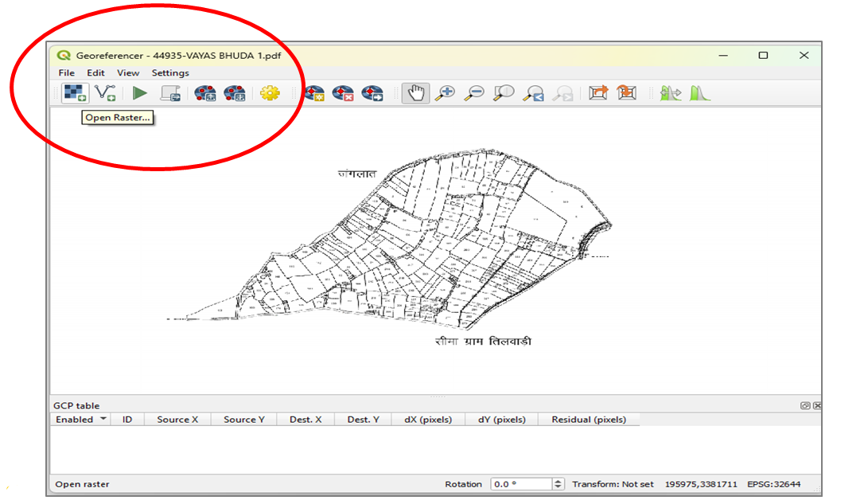Open the View menu
The height and width of the screenshot is (504, 868).
[x=128, y=72]
